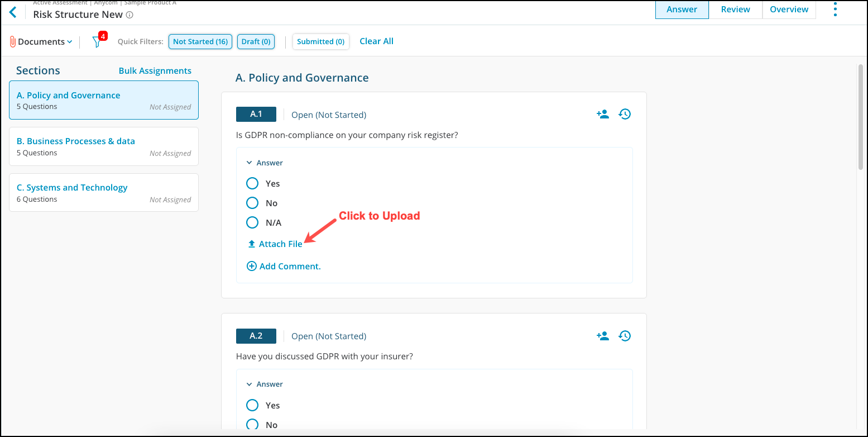
Task: Click Not Assigned under Systems and Technology
Action: (170, 200)
